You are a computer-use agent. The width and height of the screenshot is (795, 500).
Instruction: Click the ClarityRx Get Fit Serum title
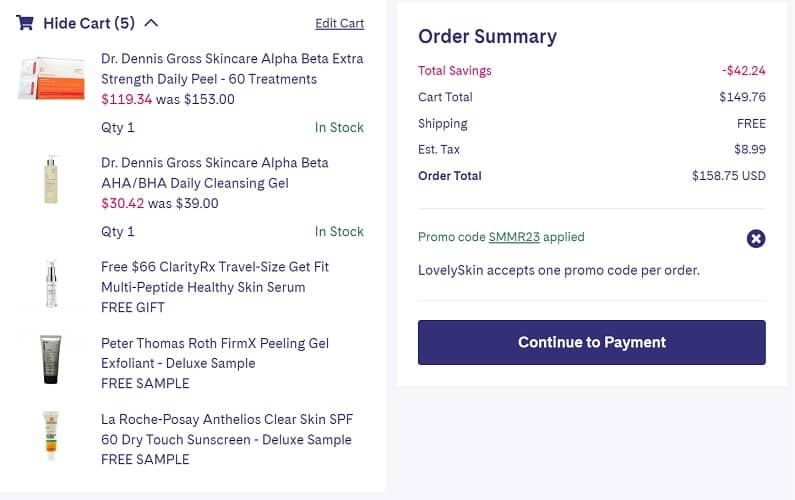pyautogui.click(x=214, y=277)
